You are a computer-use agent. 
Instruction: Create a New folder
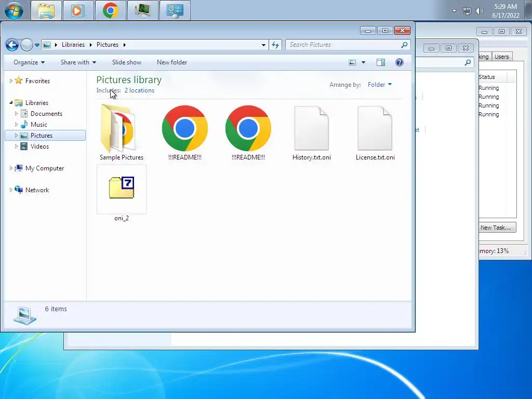pyautogui.click(x=172, y=62)
